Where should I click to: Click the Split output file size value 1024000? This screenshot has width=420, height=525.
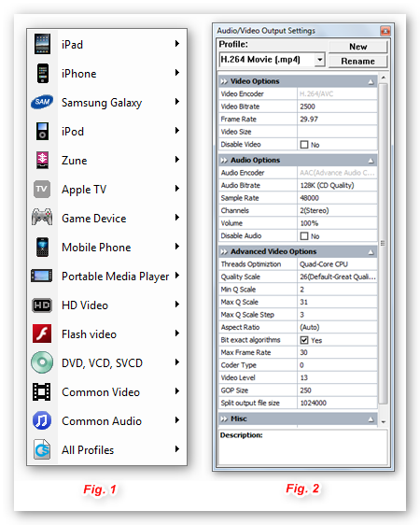[x=337, y=404]
